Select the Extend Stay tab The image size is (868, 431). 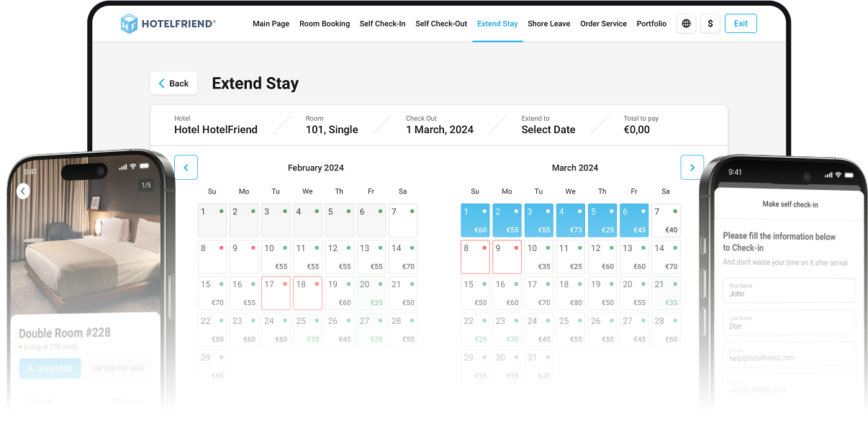point(497,24)
